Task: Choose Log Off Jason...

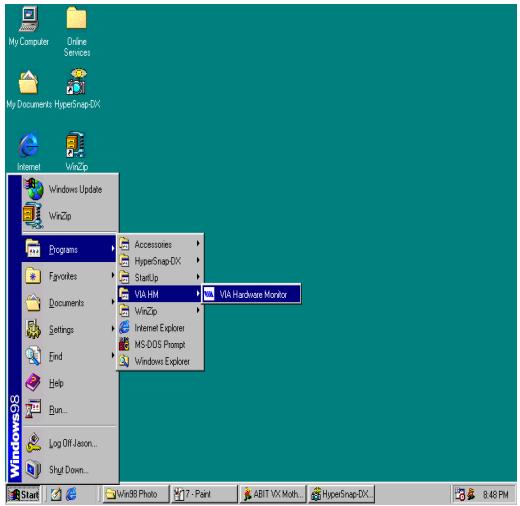Action: pos(70,443)
